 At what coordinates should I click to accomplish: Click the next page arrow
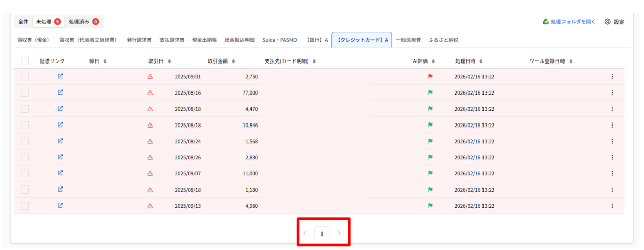pyautogui.click(x=339, y=233)
